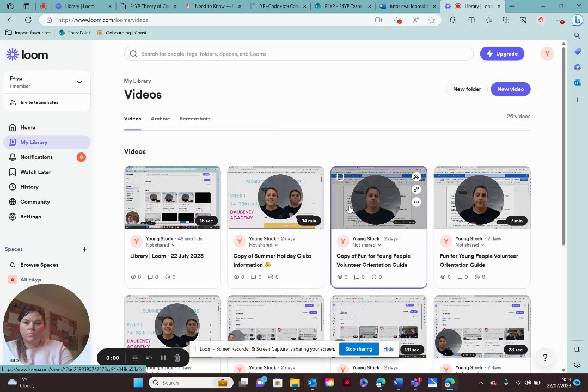Click the New folder button
This screenshot has height=392, width=588.
pyautogui.click(x=467, y=89)
